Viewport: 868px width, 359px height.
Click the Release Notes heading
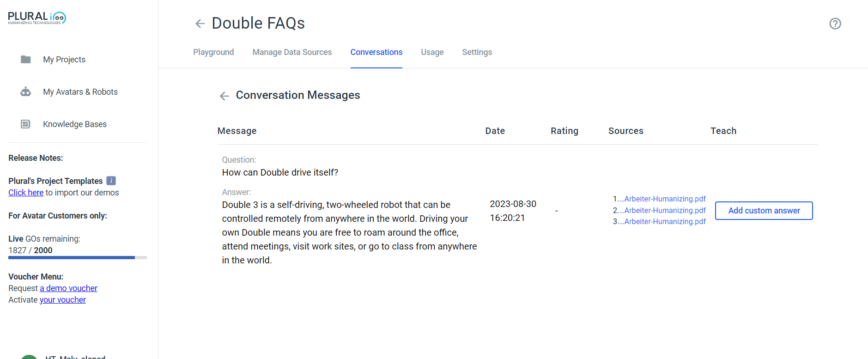tap(36, 158)
